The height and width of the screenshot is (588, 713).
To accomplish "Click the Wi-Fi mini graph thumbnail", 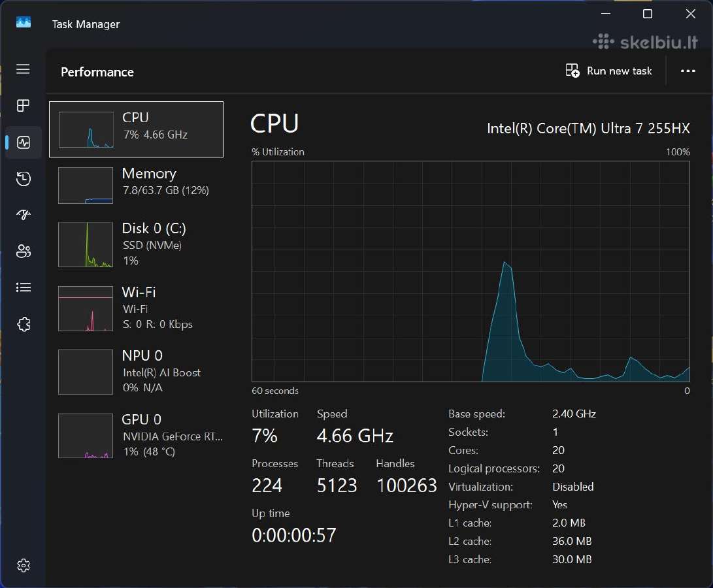I will (86, 308).
